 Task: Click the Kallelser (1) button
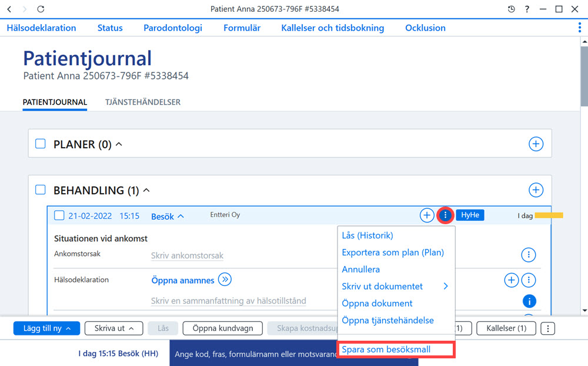point(506,328)
